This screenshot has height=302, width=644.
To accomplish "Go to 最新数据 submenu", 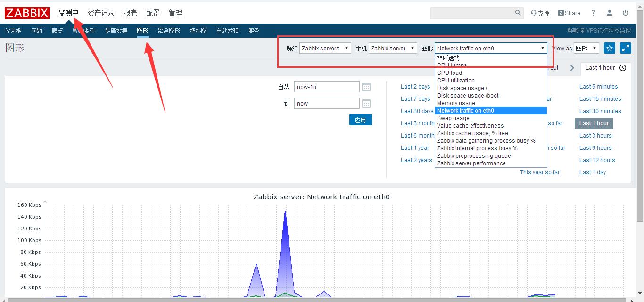I will (116, 31).
